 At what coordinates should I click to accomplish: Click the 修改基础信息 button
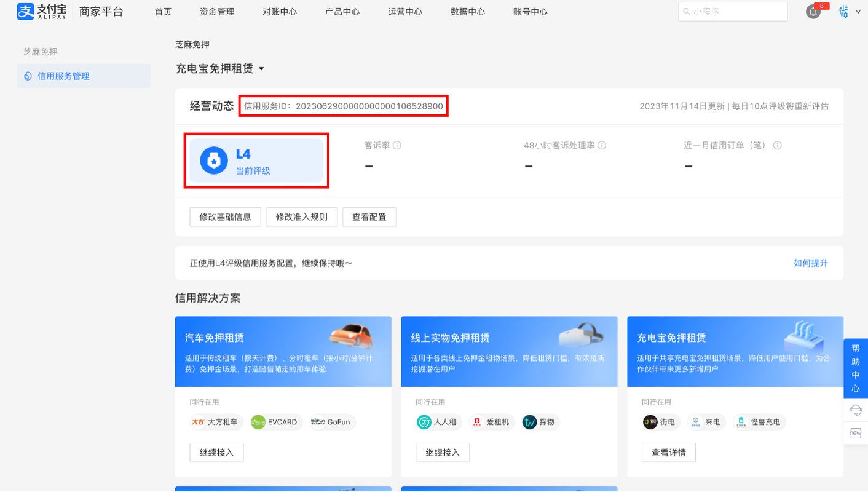click(x=225, y=216)
